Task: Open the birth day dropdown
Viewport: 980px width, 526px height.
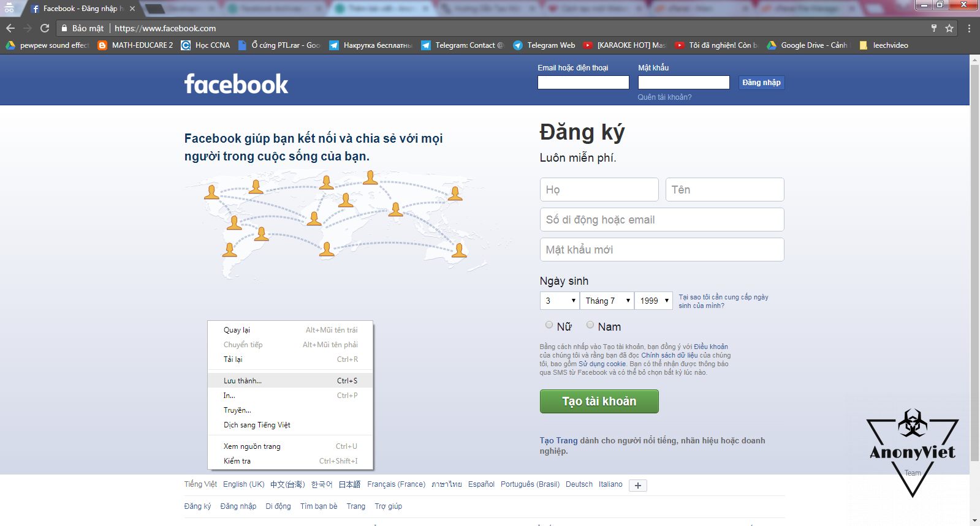Action: [560, 301]
